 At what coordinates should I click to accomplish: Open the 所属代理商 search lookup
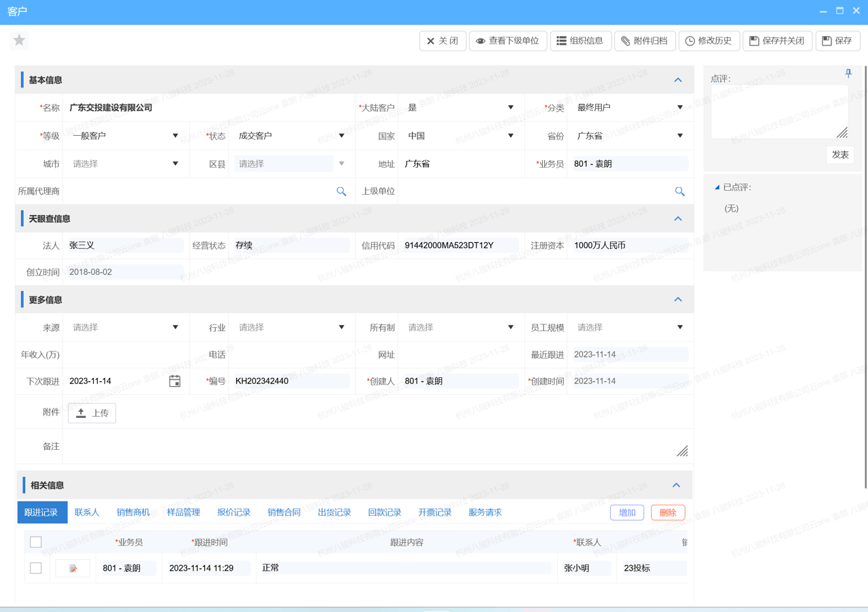coord(341,191)
